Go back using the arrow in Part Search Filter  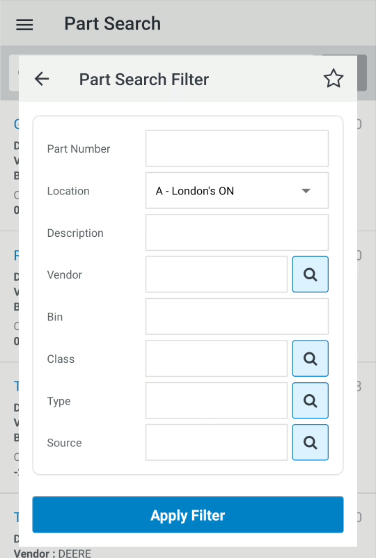point(42,79)
